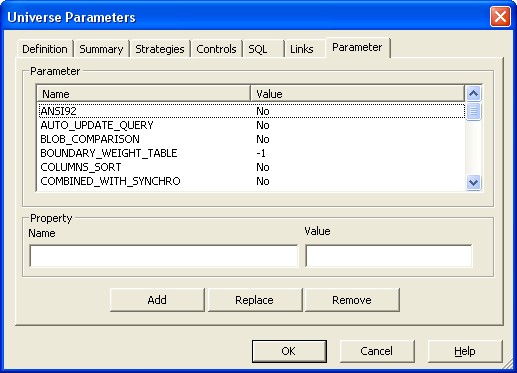Focus the Property Value input field
517x373 pixels.
[389, 256]
